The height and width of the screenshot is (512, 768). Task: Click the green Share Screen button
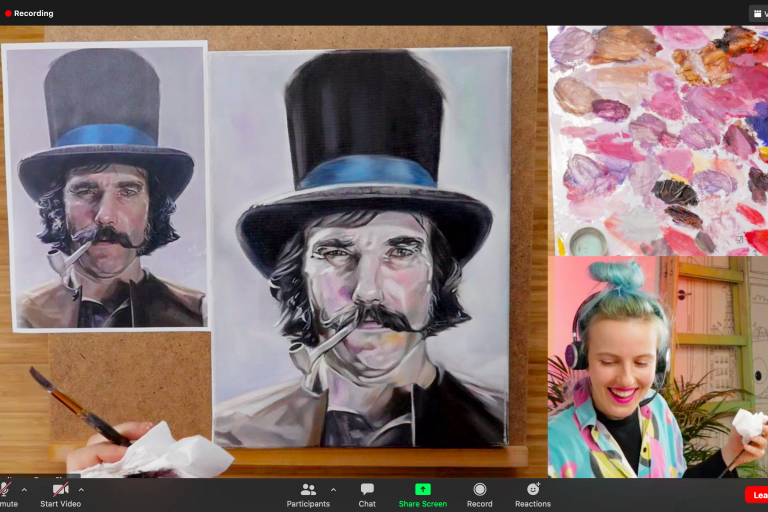[423, 495]
